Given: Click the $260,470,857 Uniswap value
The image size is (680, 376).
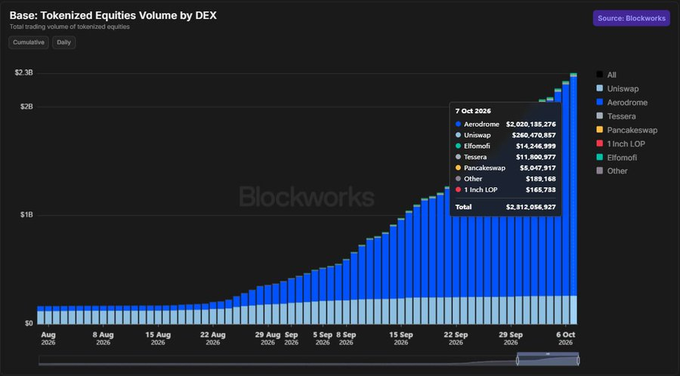Looking at the screenshot, I should (534, 135).
